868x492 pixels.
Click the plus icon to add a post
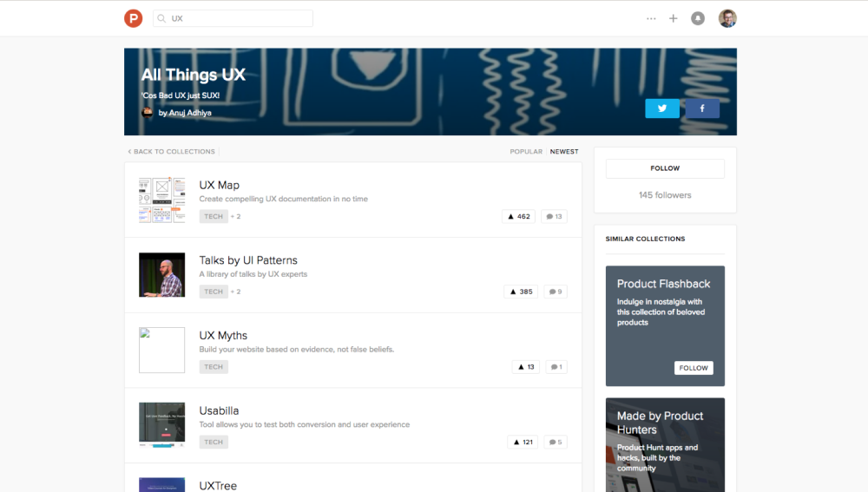coord(674,18)
